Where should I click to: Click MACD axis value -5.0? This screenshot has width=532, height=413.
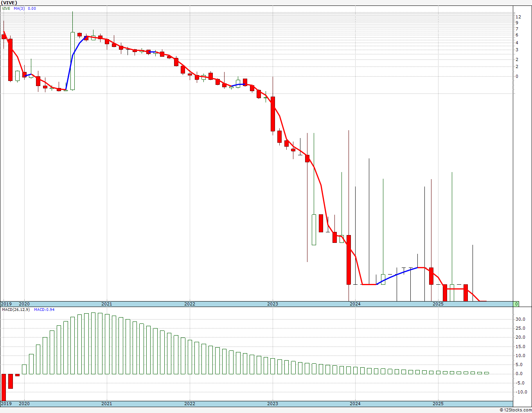coord(520,383)
